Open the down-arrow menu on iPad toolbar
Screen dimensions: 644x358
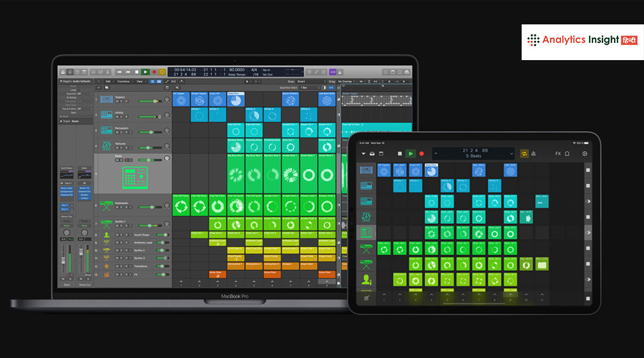(364, 154)
